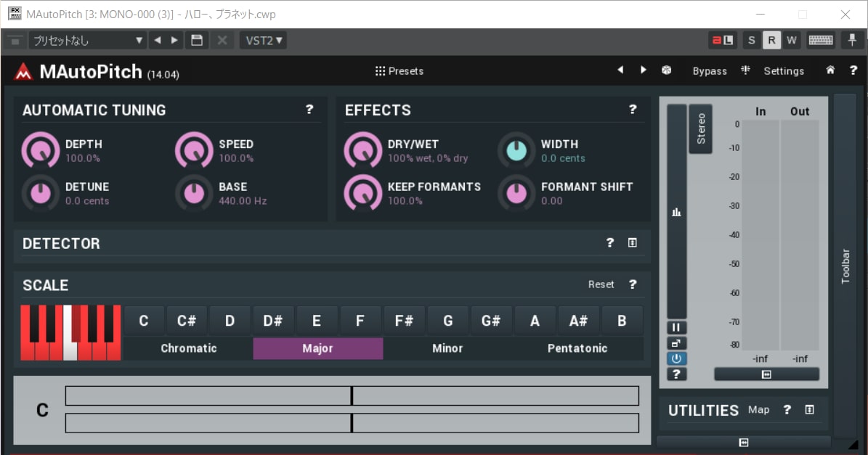
Task: Select the Pentatonic scale tab
Action: point(577,348)
